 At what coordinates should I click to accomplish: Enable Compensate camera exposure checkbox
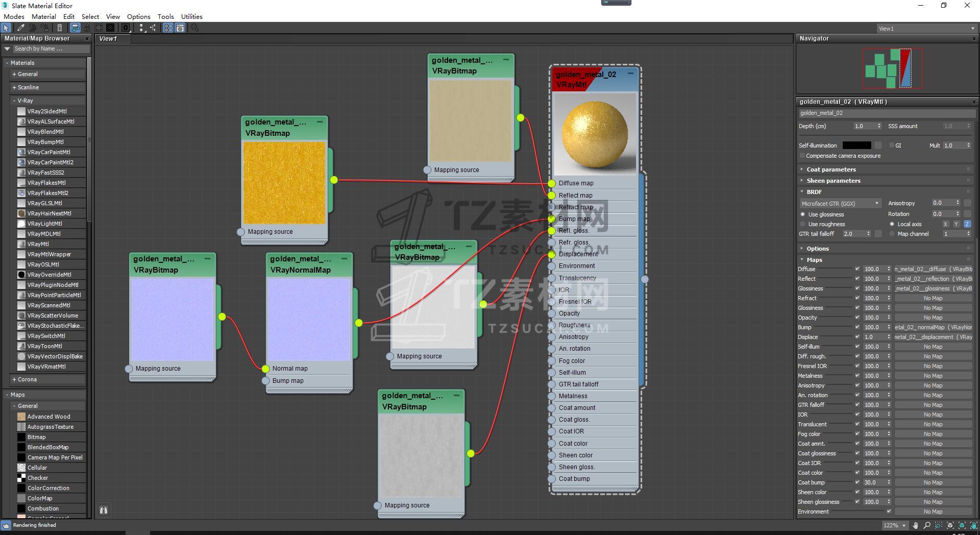802,156
